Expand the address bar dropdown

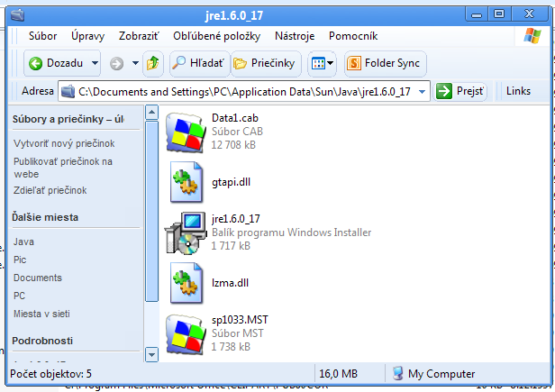click(x=422, y=92)
